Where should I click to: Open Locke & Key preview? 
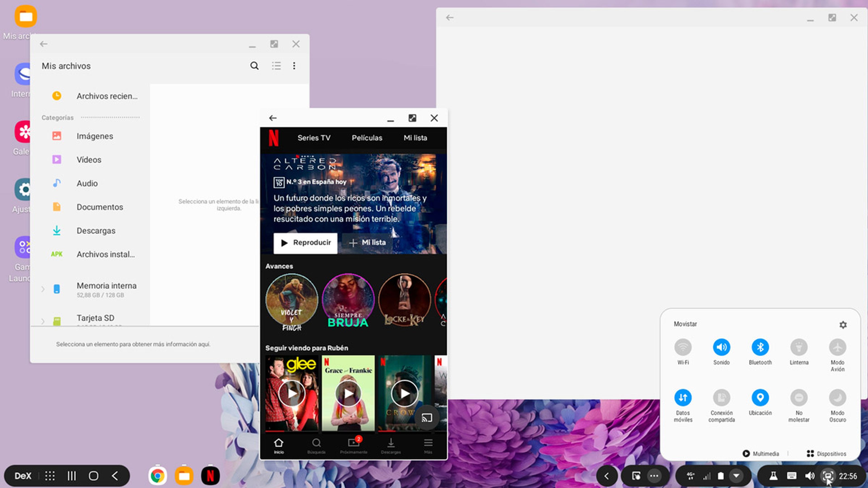point(404,300)
